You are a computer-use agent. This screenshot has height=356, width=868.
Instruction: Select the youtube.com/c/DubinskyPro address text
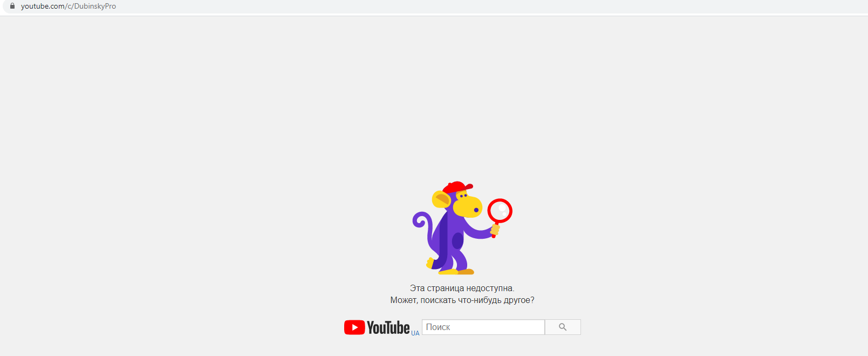point(69,6)
